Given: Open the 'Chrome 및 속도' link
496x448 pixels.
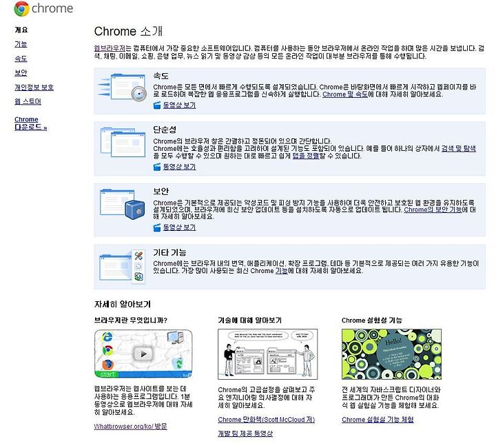Looking at the screenshot, I should tap(345, 94).
